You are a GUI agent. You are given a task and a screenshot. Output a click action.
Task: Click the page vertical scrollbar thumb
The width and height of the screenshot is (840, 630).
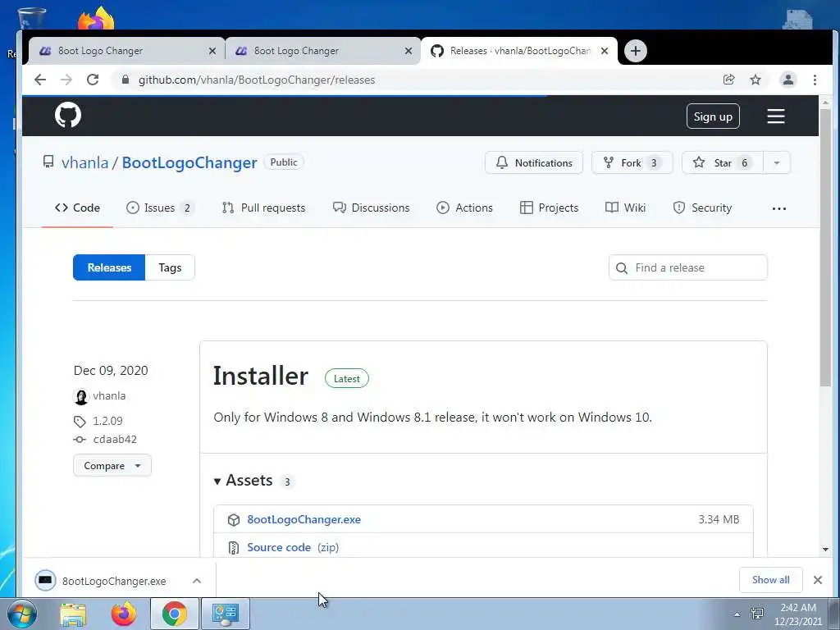tap(825, 246)
